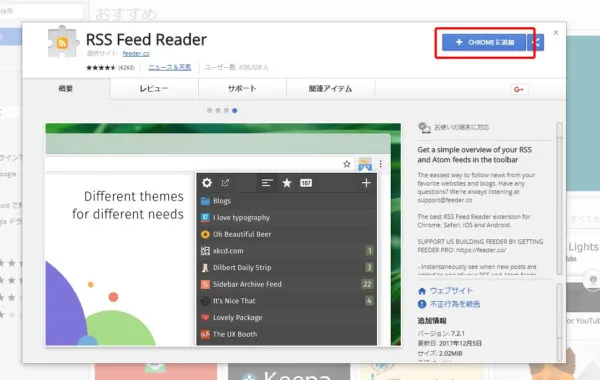Click the device compatibility icon
The width and height of the screenshot is (600, 380).
pyautogui.click(x=424, y=127)
